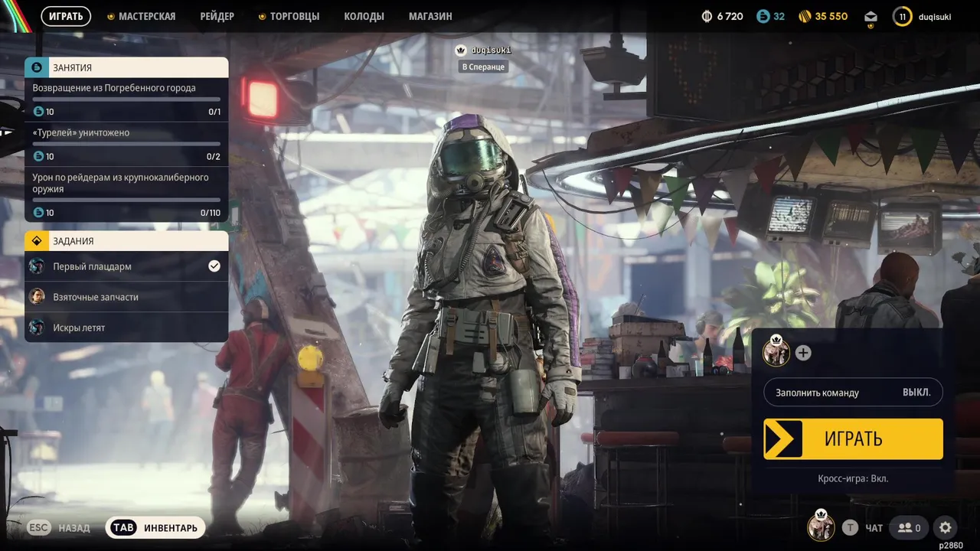Screen dimensions: 980x551
Task: Click the 35 550 gold coins icon
Action: 805,16
